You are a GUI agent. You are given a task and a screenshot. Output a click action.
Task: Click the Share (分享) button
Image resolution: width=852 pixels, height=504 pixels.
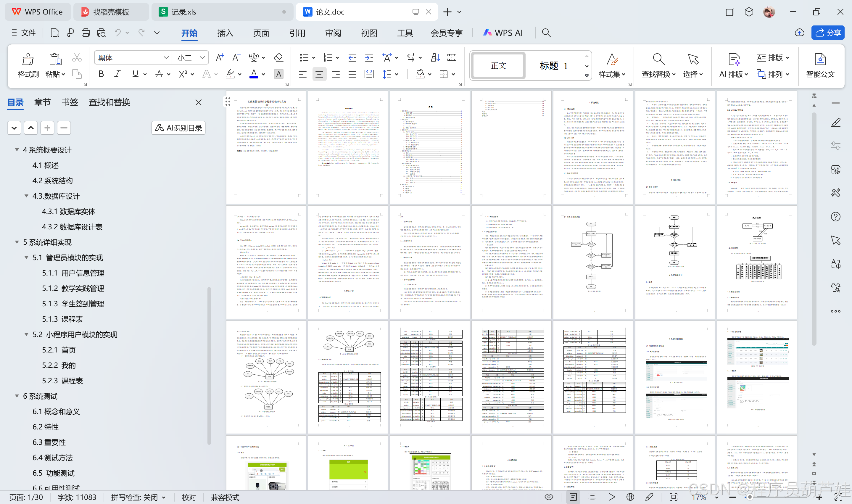coord(828,33)
